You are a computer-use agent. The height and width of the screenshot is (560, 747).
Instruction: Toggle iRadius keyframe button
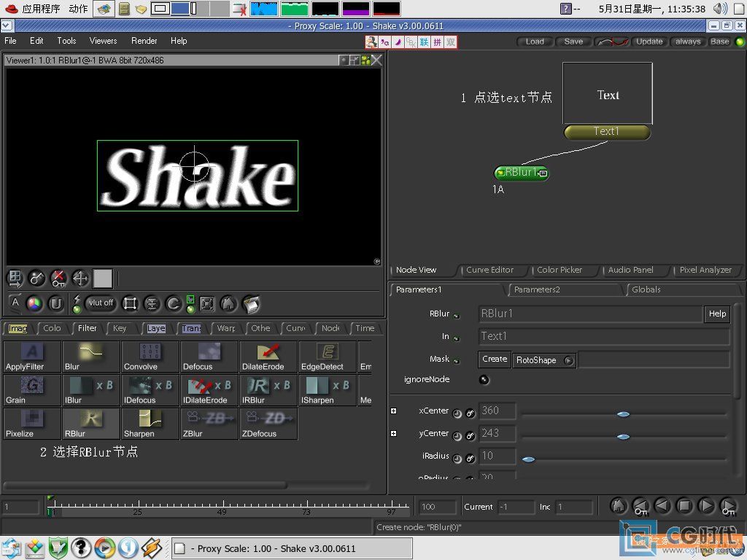point(471,459)
